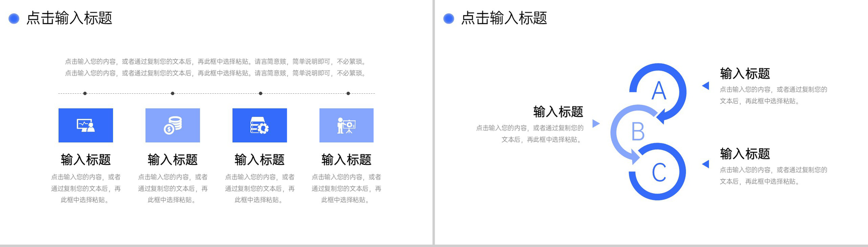
Task: Select the light blue circle labeled B
Action: 637,133
